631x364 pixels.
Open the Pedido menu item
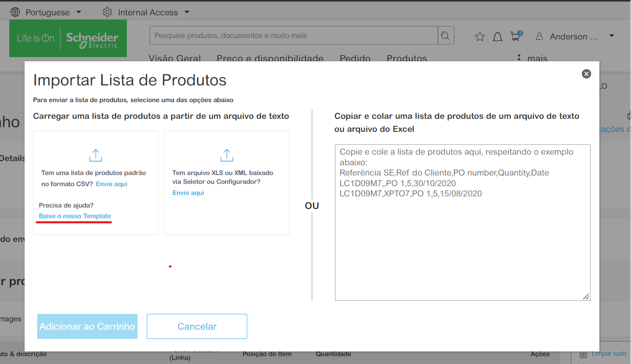click(x=355, y=58)
